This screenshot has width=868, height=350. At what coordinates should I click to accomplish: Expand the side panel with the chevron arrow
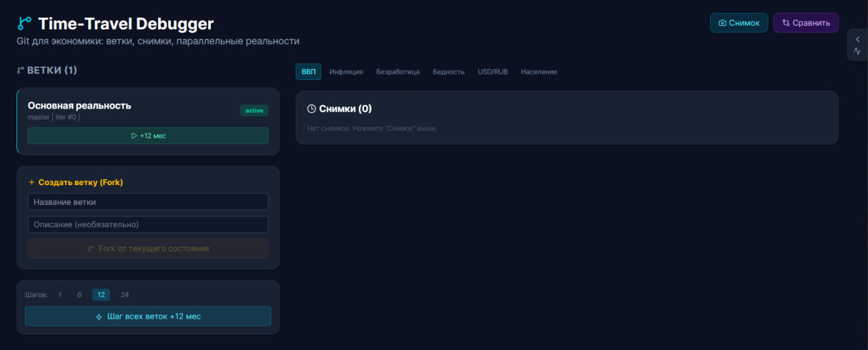click(x=858, y=39)
